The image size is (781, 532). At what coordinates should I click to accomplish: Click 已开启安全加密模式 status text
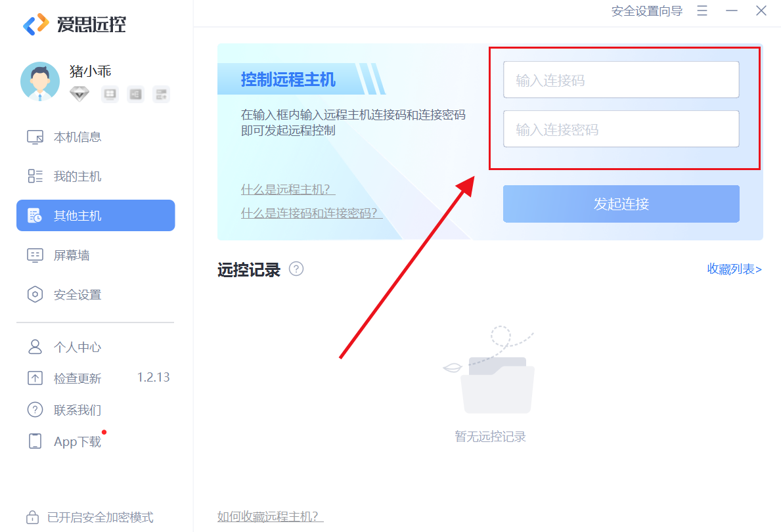[x=100, y=518]
